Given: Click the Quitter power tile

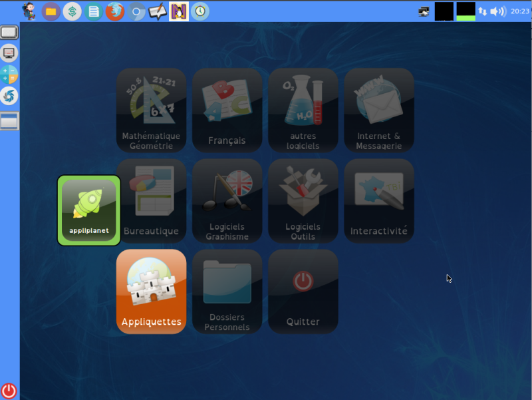Looking at the screenshot, I should point(303,292).
